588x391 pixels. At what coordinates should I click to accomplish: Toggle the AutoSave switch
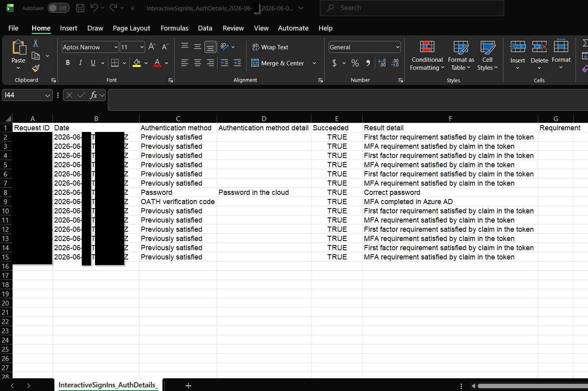coord(59,8)
